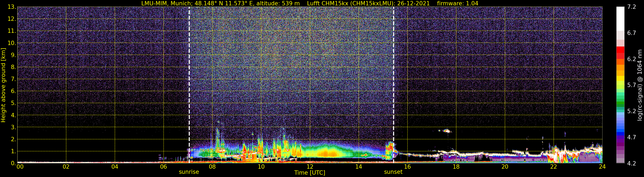Click the time axis tick label "24"

[602, 167]
